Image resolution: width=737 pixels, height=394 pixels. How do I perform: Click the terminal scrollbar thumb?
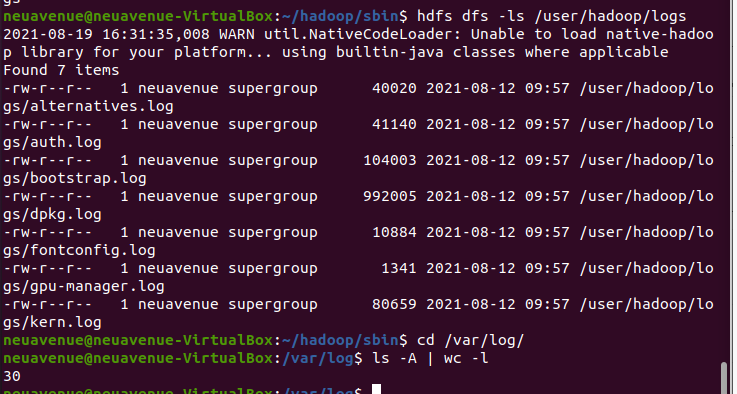pyautogui.click(x=724, y=378)
